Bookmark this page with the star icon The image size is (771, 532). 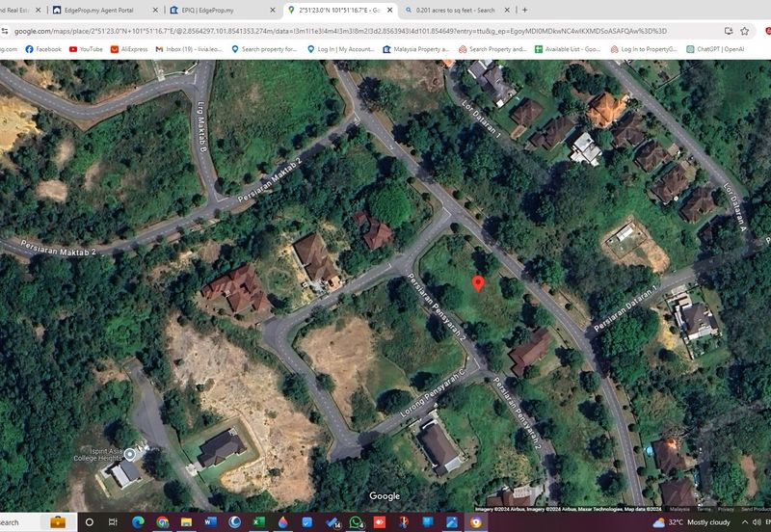pos(744,31)
